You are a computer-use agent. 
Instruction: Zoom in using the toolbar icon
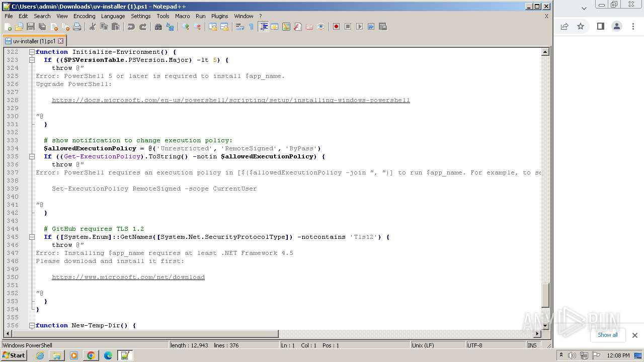(x=186, y=27)
